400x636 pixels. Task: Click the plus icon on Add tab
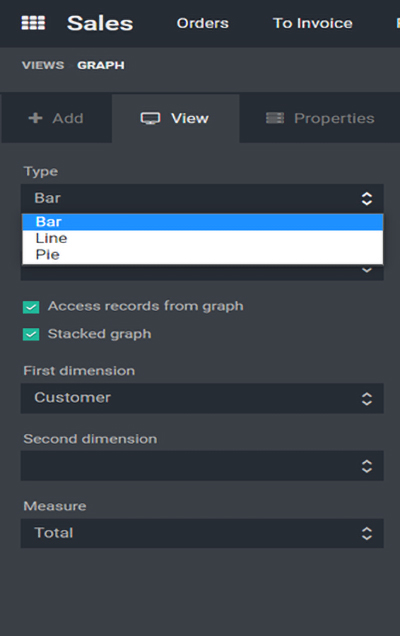[x=35, y=118]
